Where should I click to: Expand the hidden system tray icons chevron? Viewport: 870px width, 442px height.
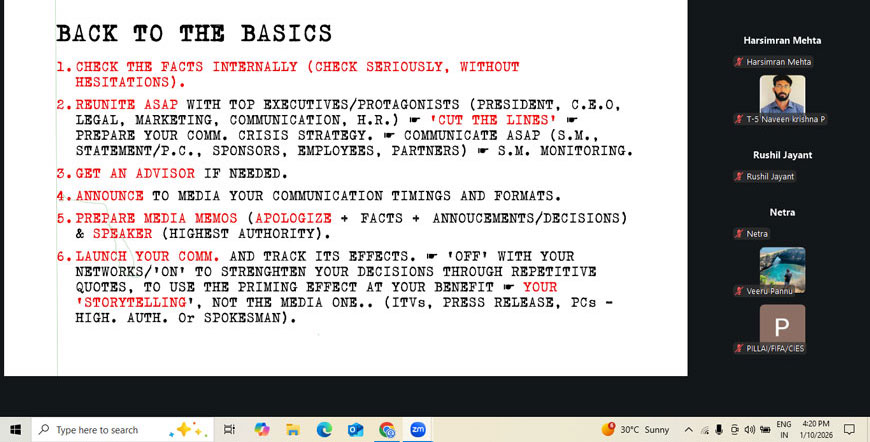[688, 429]
